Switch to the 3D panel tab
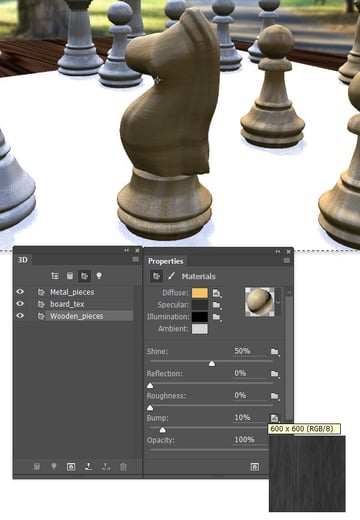 pos(23,260)
